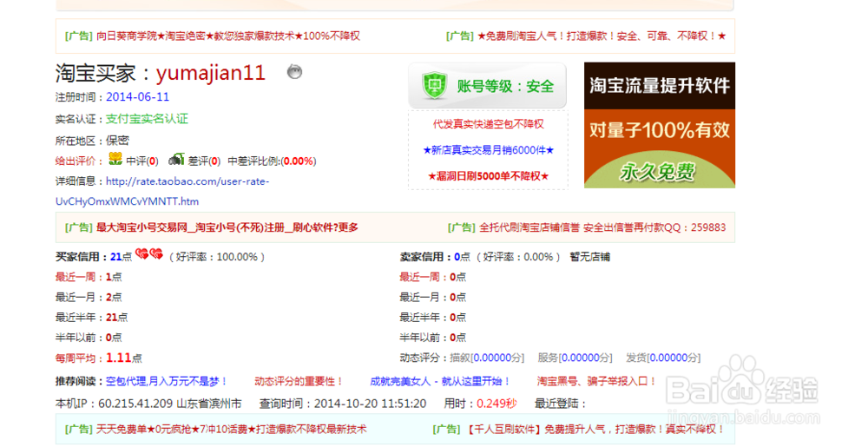Open the 最大淘宝小号交易网 ad link
The width and height of the screenshot is (868, 447).
point(227,227)
